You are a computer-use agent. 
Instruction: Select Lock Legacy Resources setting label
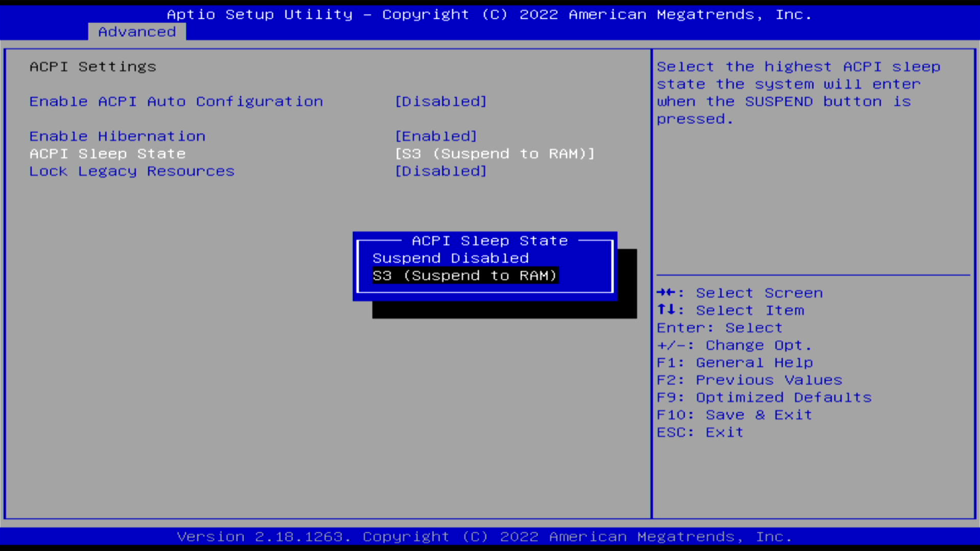point(132,171)
